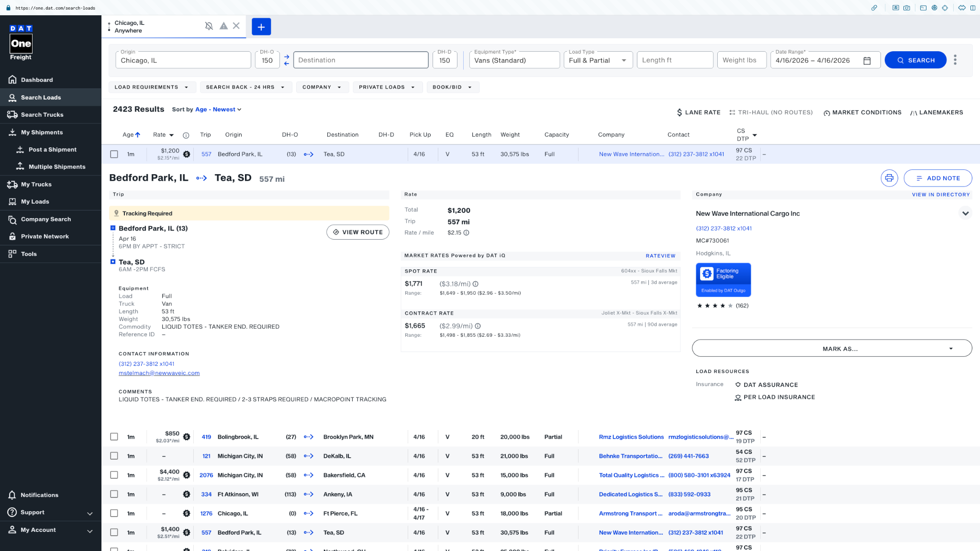Click the rate info icon in the column header
Screen dimensions: 980x551
click(x=186, y=135)
